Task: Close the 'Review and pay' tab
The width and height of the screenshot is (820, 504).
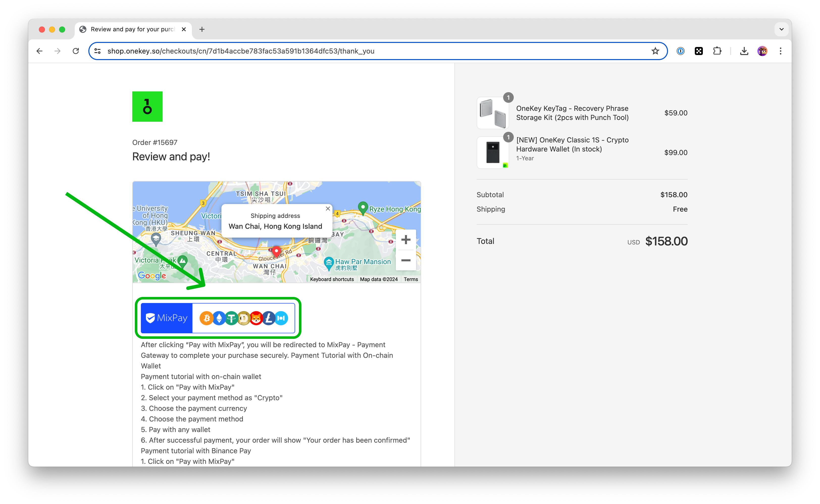Action: (x=184, y=29)
